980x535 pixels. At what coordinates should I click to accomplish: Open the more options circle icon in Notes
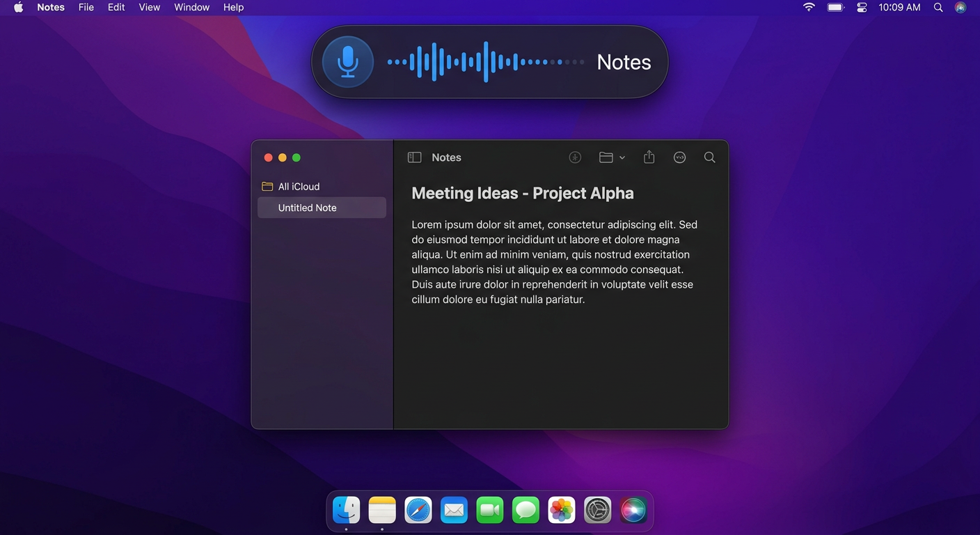679,157
